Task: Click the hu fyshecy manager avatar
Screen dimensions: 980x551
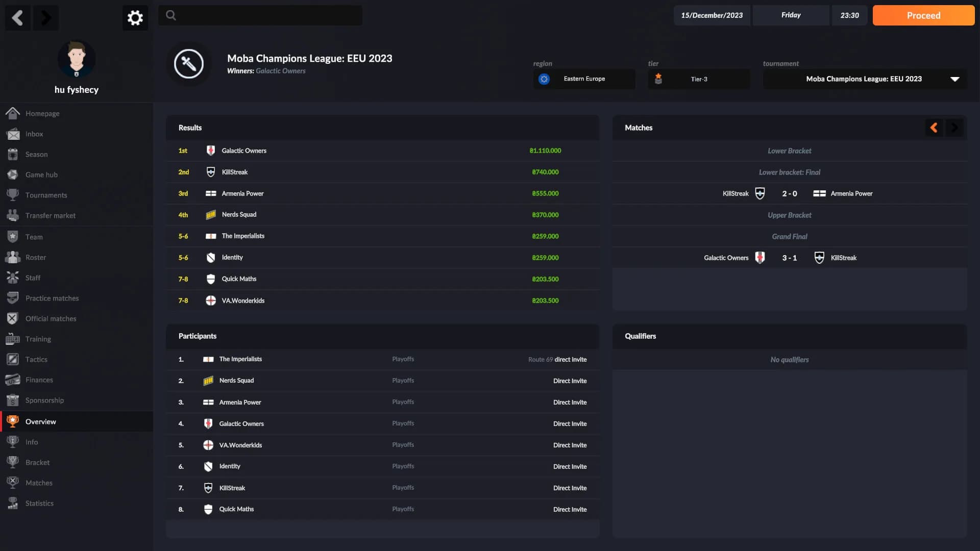Action: 77,59
